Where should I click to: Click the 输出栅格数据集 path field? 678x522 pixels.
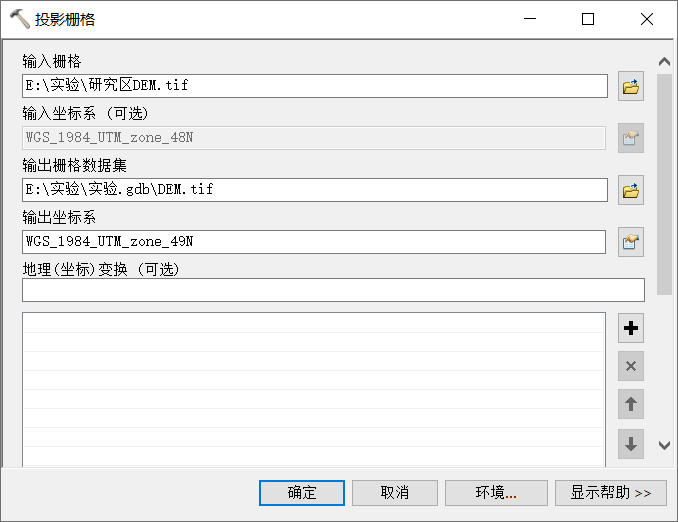point(315,189)
